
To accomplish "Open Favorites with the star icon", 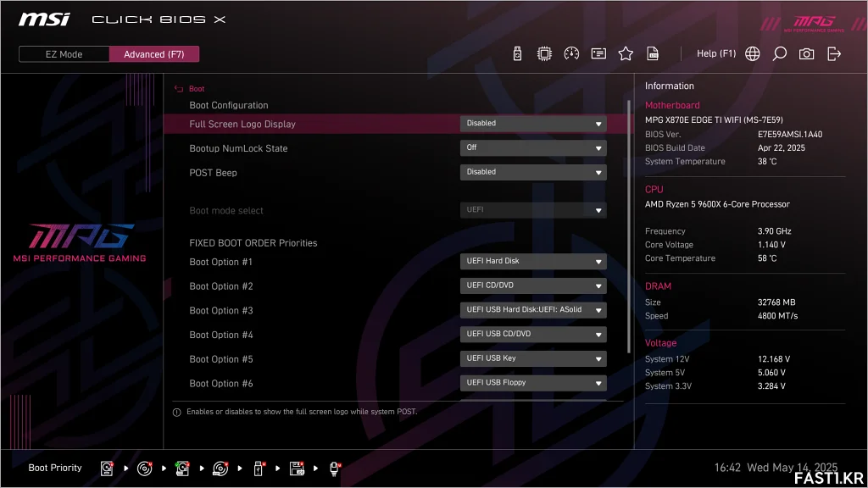I will pyautogui.click(x=626, y=53).
